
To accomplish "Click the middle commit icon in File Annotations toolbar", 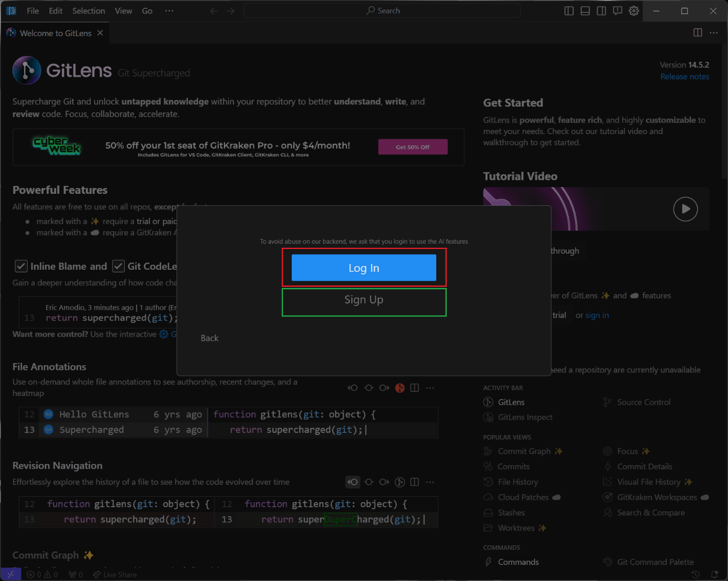I will [x=369, y=388].
